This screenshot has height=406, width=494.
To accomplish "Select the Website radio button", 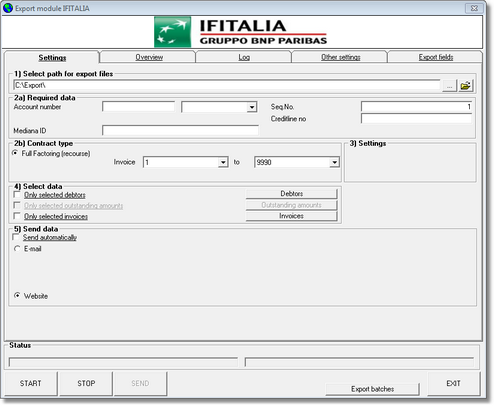I will click(x=17, y=296).
